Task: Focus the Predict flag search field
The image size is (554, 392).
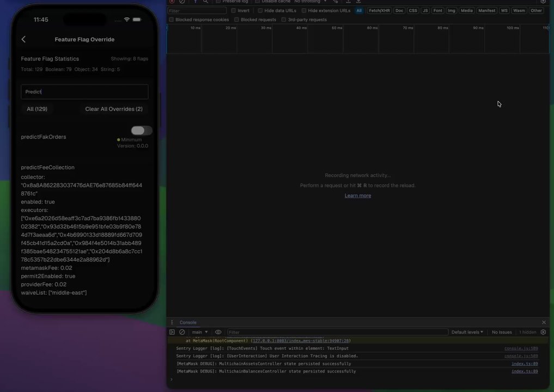Action: coord(85,92)
